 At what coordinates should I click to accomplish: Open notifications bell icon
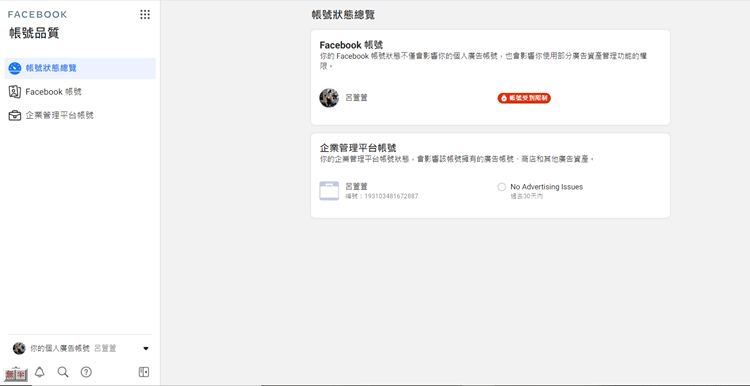pyautogui.click(x=40, y=372)
